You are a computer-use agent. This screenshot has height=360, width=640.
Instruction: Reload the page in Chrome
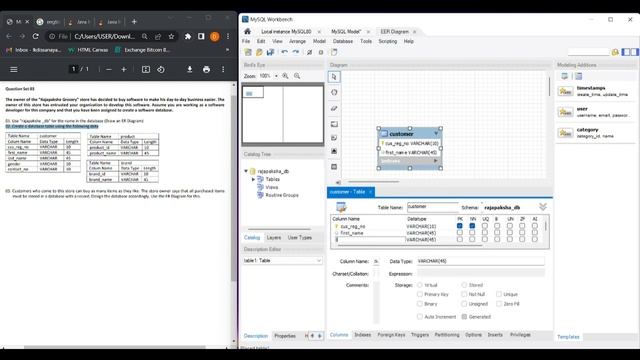pyautogui.click(x=36, y=36)
